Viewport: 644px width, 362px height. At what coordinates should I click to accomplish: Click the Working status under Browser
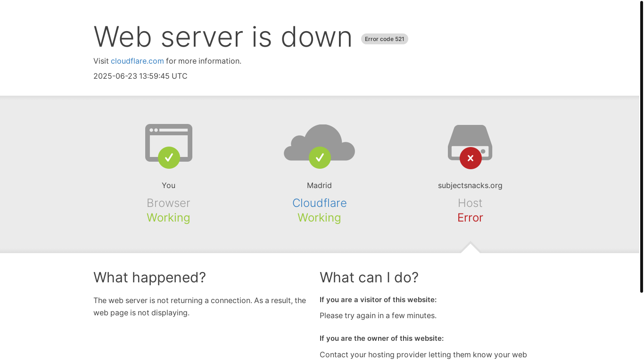(x=168, y=217)
